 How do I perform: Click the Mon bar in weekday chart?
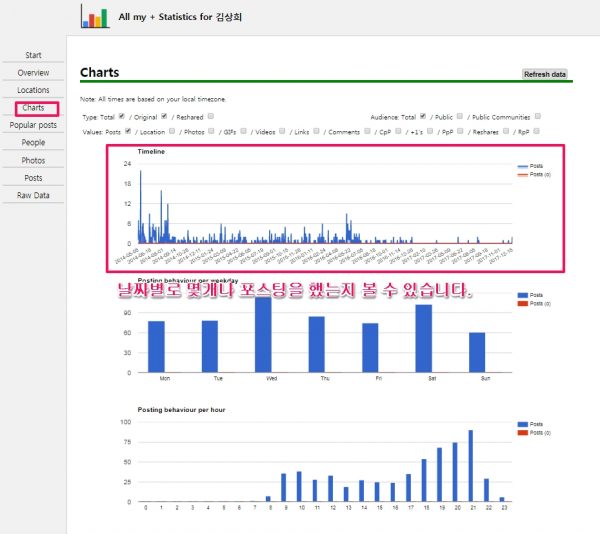click(x=156, y=347)
